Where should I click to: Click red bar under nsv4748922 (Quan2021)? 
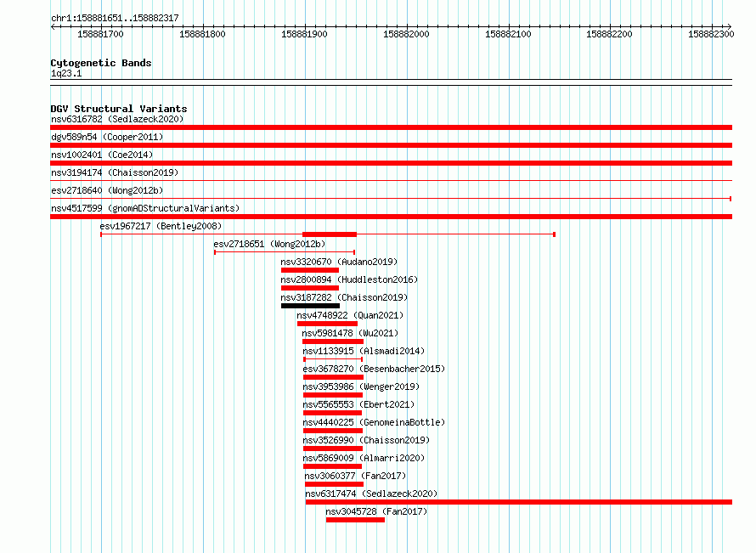(327, 324)
